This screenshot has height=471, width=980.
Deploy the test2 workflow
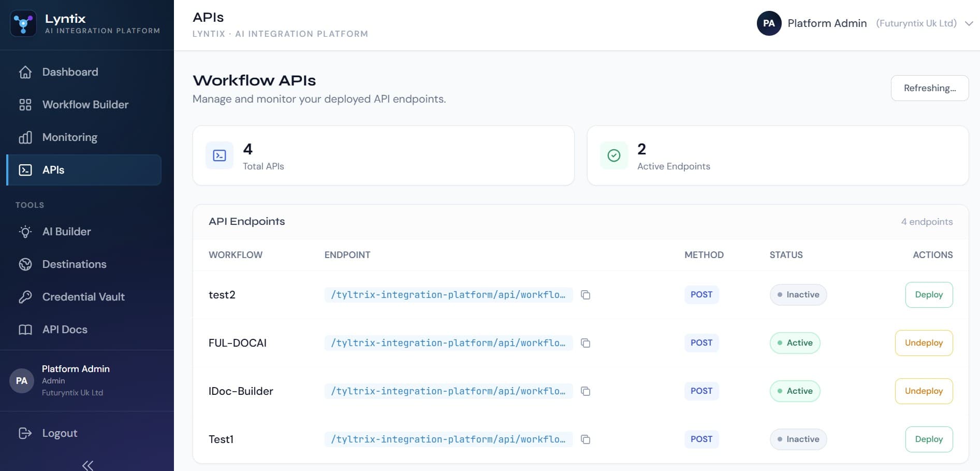click(929, 295)
